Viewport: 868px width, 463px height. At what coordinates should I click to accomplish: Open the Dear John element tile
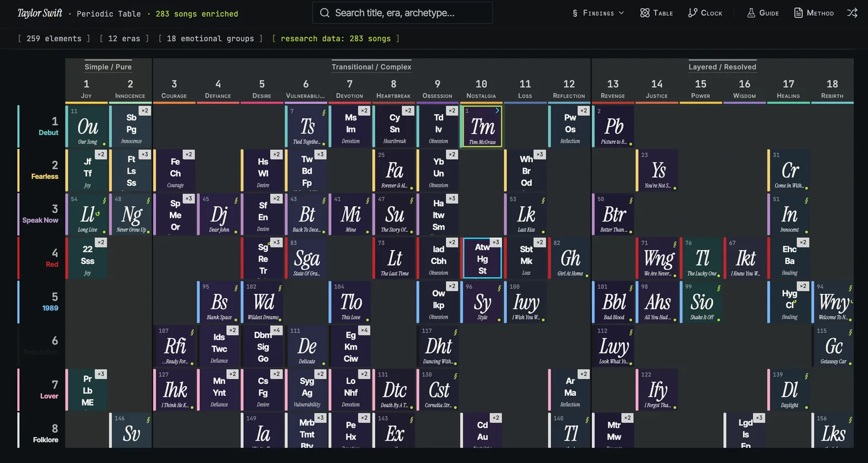click(x=219, y=214)
